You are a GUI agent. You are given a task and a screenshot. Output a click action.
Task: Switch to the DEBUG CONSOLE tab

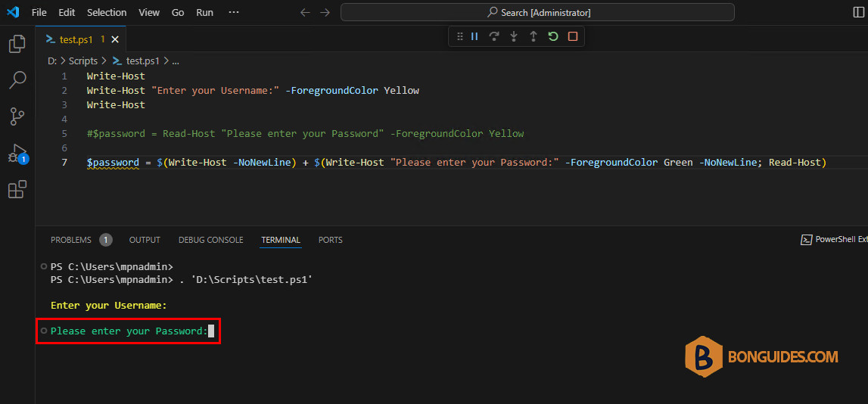[211, 240]
